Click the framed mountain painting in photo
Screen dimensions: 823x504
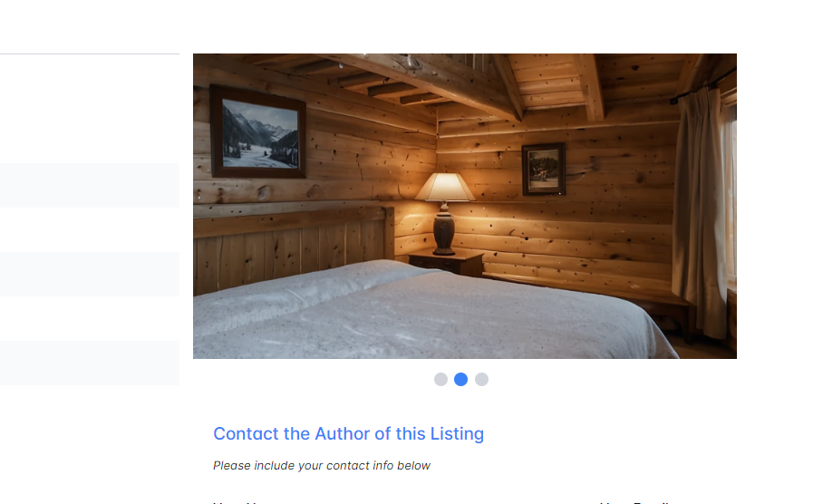[x=258, y=131]
